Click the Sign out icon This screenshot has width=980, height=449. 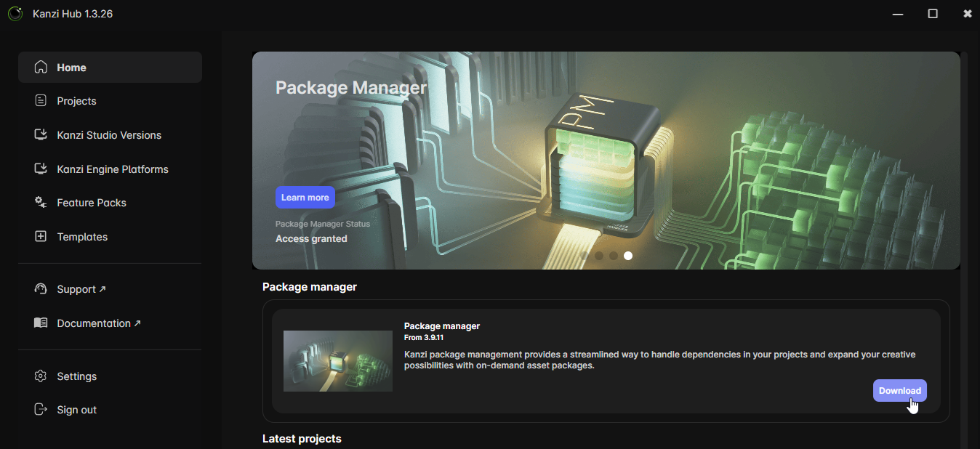click(x=41, y=409)
